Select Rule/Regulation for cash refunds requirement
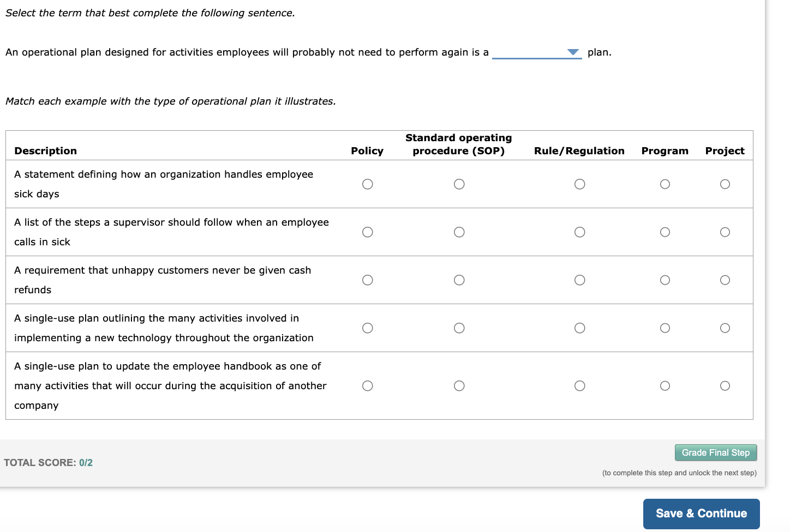Viewport: 790px width, 532px height. point(580,280)
